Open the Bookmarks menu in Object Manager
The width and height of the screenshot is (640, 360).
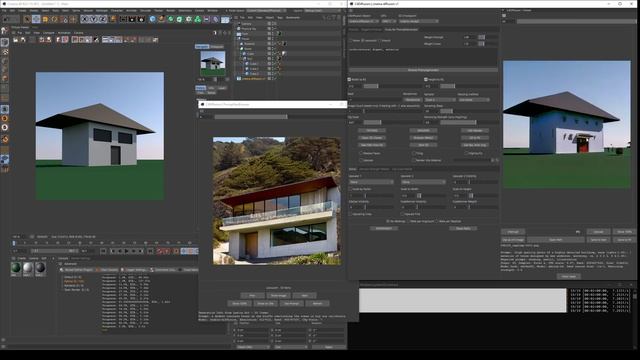point(293,18)
